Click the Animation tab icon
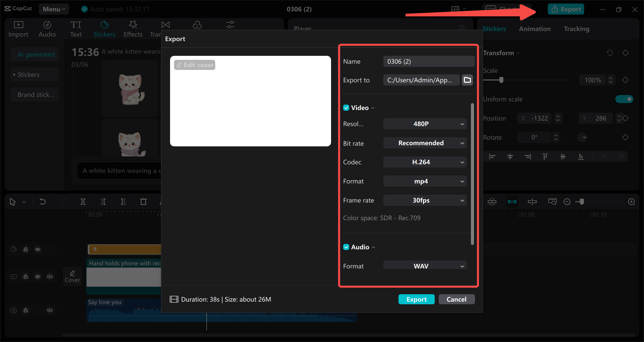Image resolution: width=644 pixels, height=342 pixels. click(x=534, y=29)
